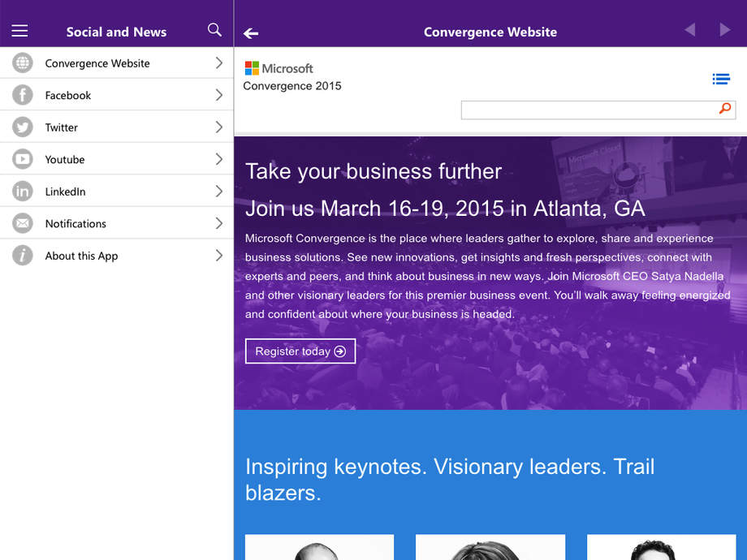Expand the Notifications row chevron
The width and height of the screenshot is (747, 560).
(218, 223)
